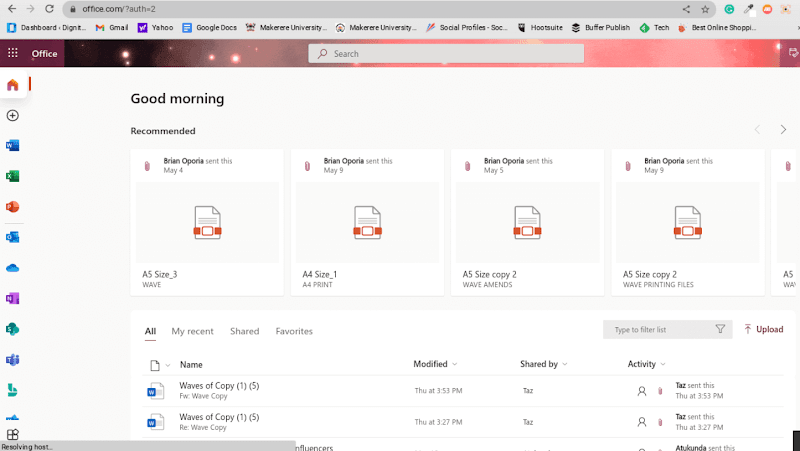Click the Upload button
The image size is (800, 451).
tap(763, 330)
